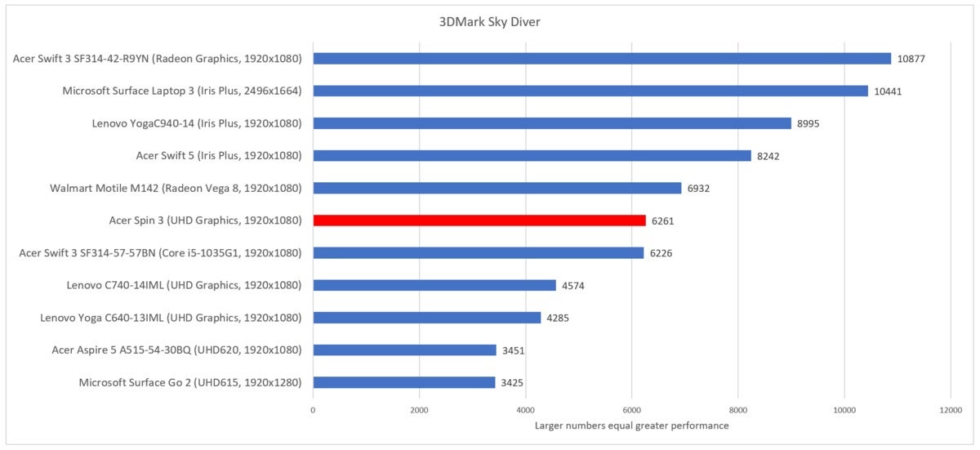
Task: Click the axis tick label 6000
Action: (631, 412)
